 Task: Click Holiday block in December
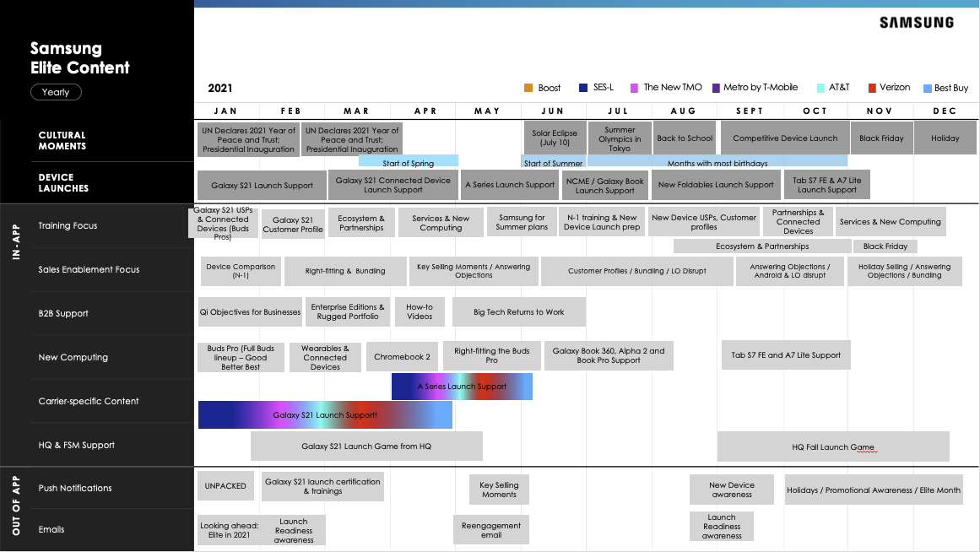[945, 138]
